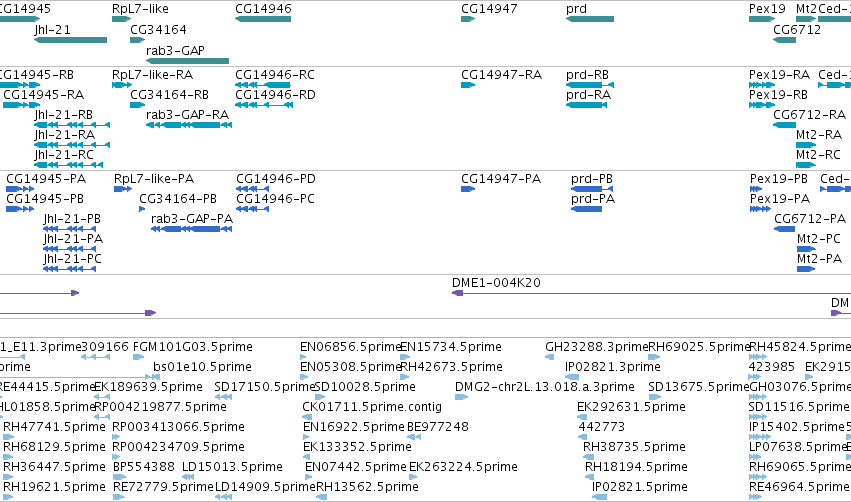Select protein rab3-GAP-PA
This screenshot has width=851, height=502.
click(192, 229)
